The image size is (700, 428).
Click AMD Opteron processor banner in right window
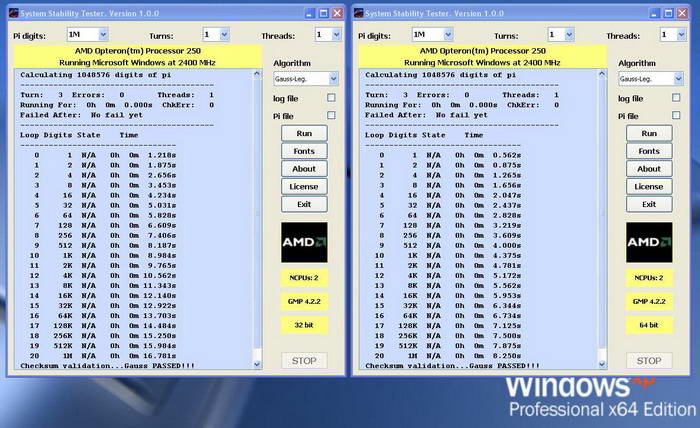pyautogui.click(x=483, y=57)
